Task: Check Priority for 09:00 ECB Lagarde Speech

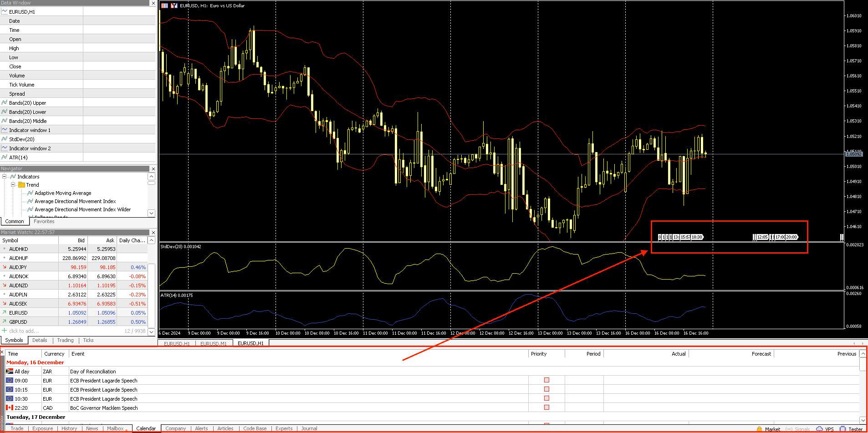Action: [x=546, y=380]
